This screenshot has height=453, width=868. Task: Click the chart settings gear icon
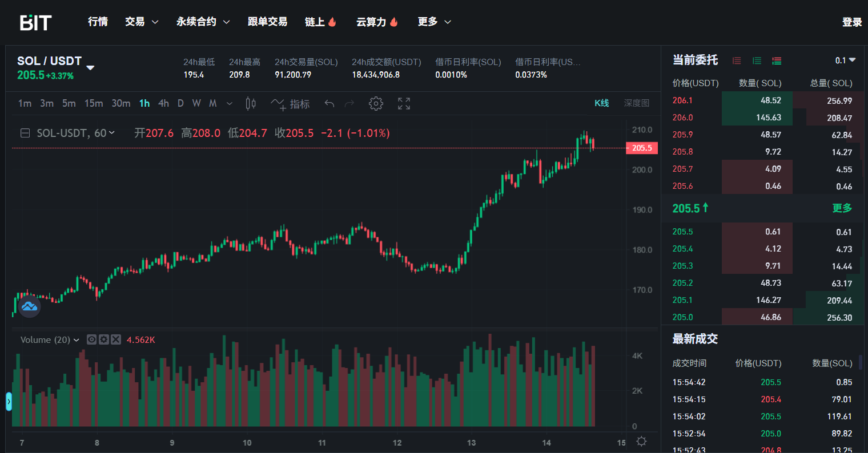(x=375, y=103)
